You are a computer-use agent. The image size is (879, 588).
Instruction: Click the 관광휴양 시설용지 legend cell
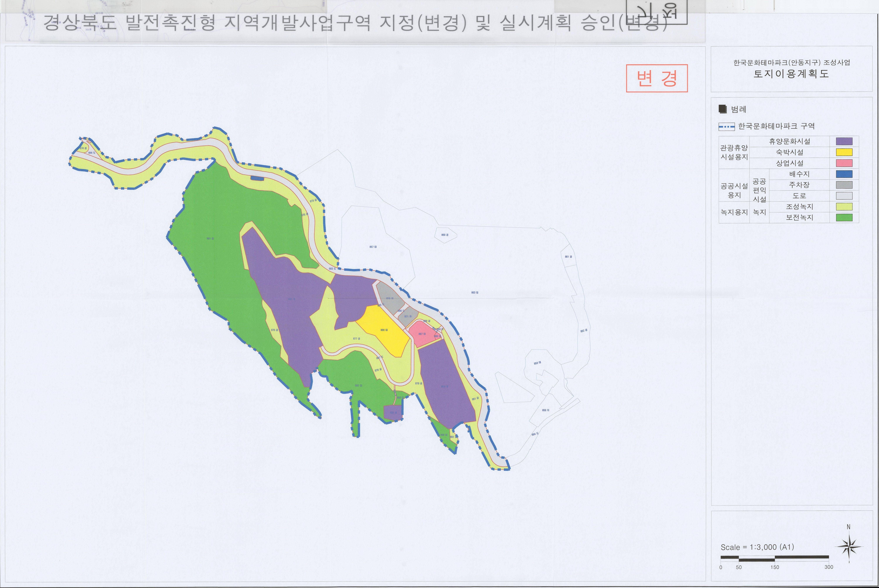[x=734, y=152]
